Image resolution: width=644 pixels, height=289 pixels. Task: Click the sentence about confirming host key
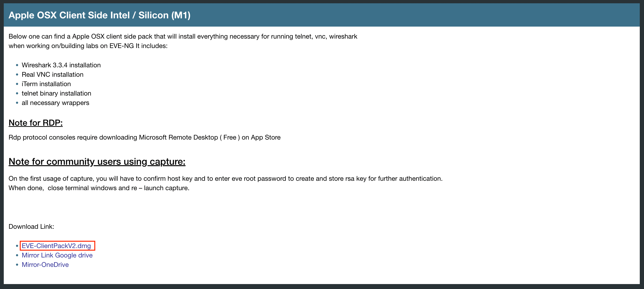click(225, 179)
